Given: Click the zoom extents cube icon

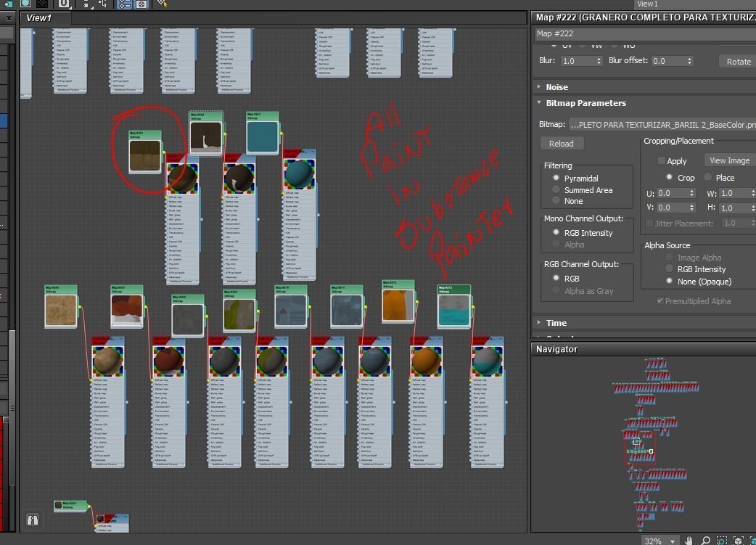Looking at the screenshot, I should coord(738,540).
